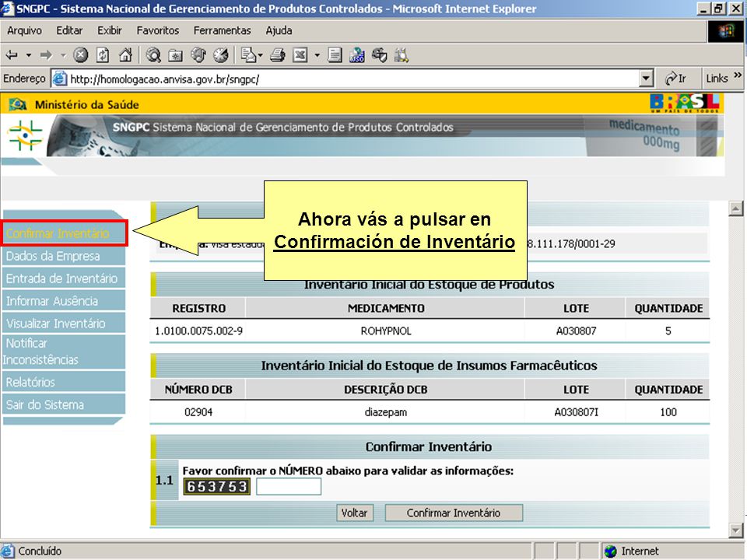Click the Ir (Go) button
Image resolution: width=747 pixels, height=560 pixels.
[x=675, y=79]
